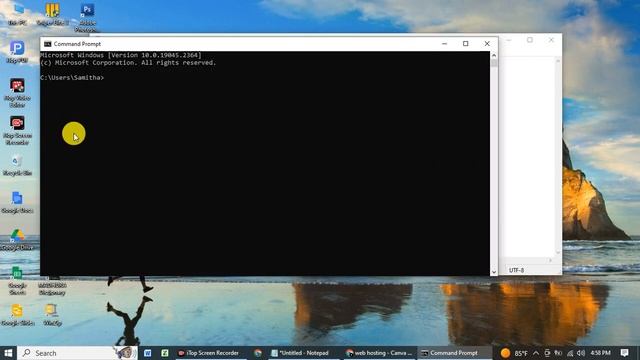Click the clock showing 4:58 PM

600,353
